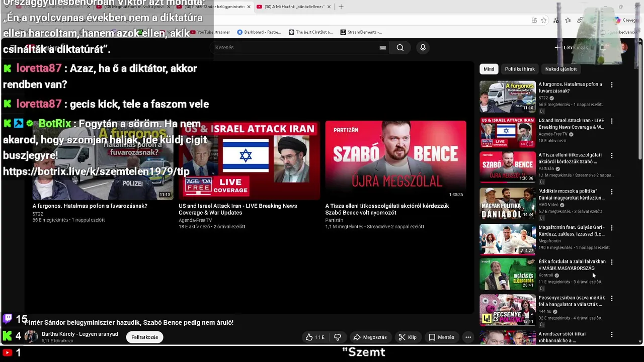Open a new browser tab with plus
Screen dimensions: 644x362
(341, 7)
